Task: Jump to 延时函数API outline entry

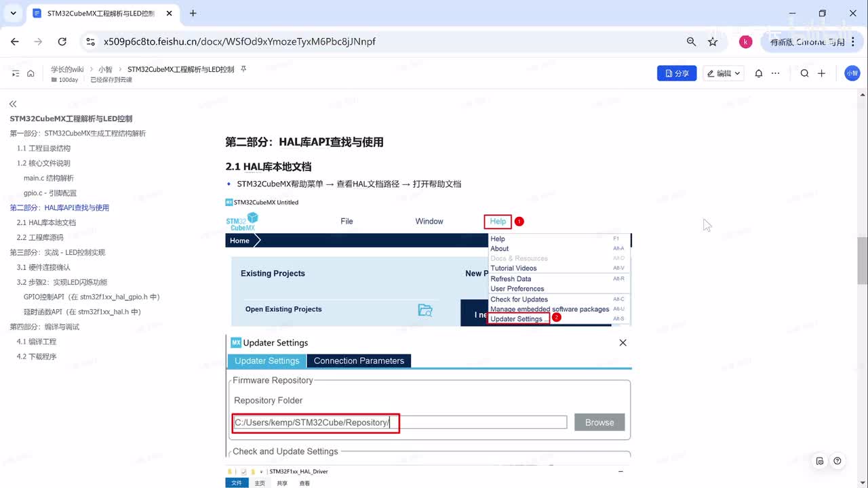Action: (82, 312)
